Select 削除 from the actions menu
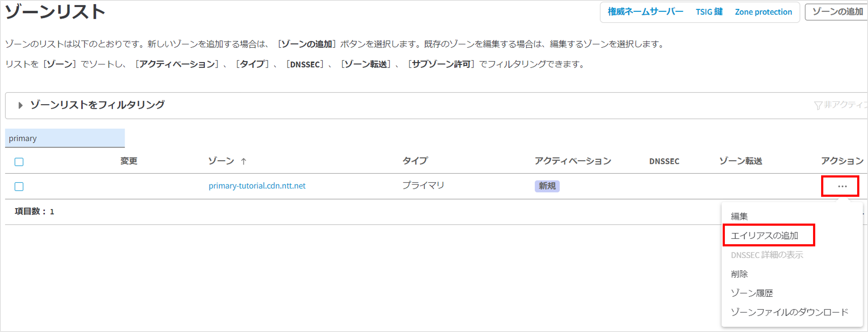Screen dimensions: 868x332 coord(739,274)
